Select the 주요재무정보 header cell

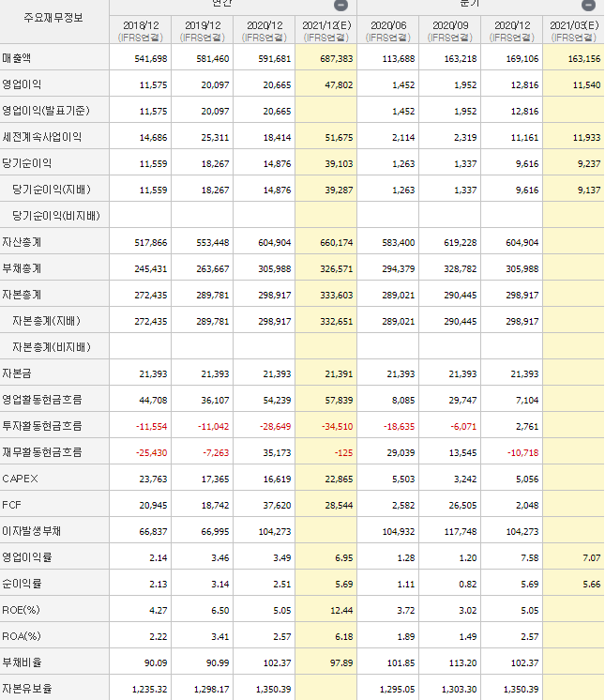click(x=54, y=19)
